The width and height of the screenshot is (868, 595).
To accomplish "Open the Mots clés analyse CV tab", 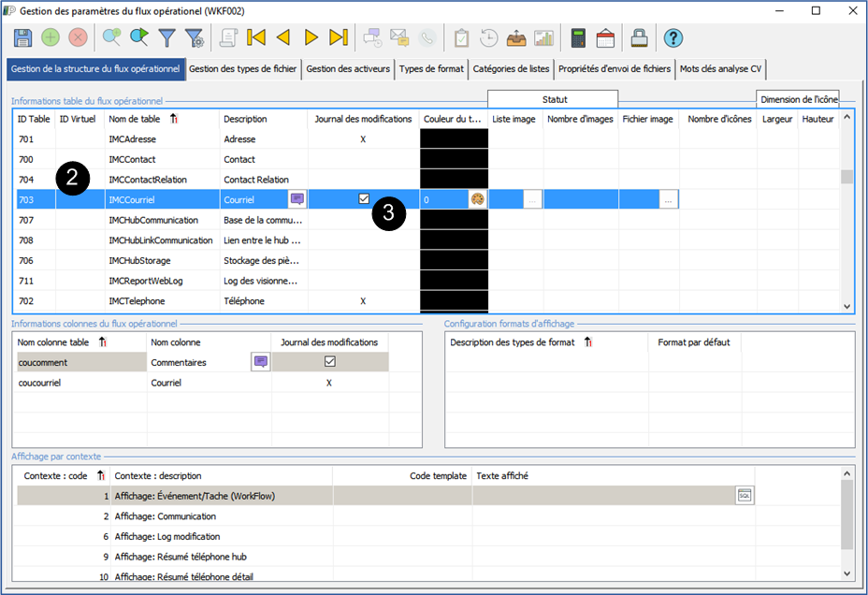I will [x=720, y=68].
